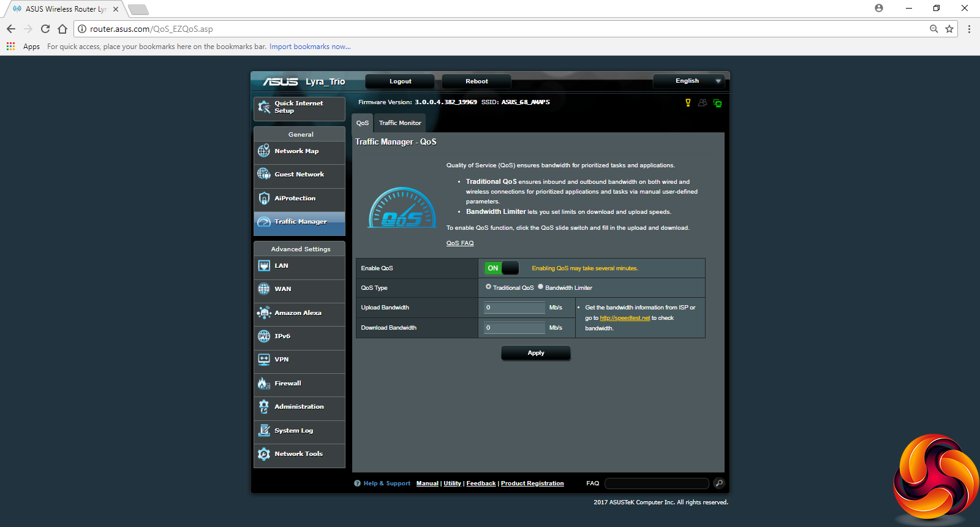Click the Network Tools gear icon

264,454
